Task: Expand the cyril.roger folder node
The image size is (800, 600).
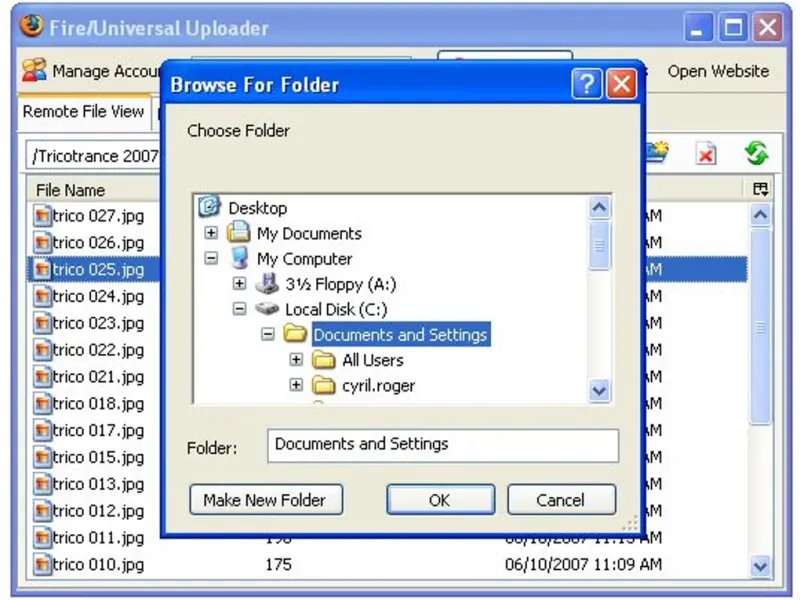Action: pyautogui.click(x=296, y=385)
